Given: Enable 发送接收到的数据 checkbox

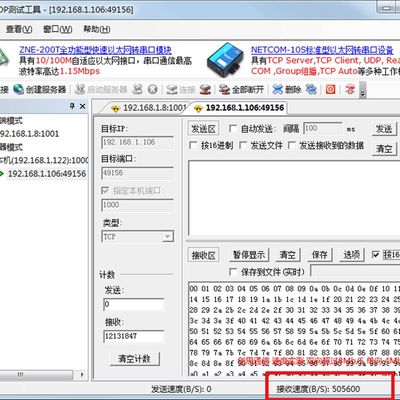Looking at the screenshot, I should (292, 145).
